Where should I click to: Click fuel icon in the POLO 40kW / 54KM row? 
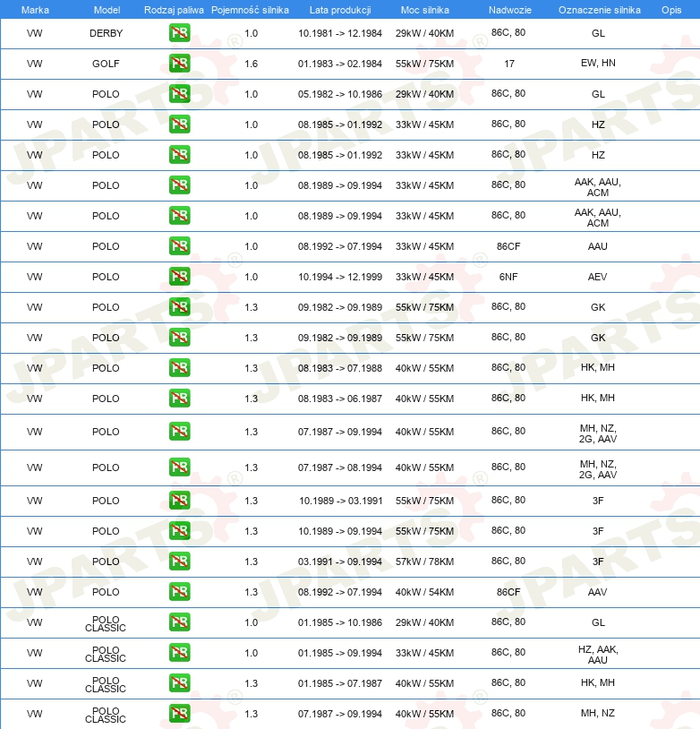point(179,592)
